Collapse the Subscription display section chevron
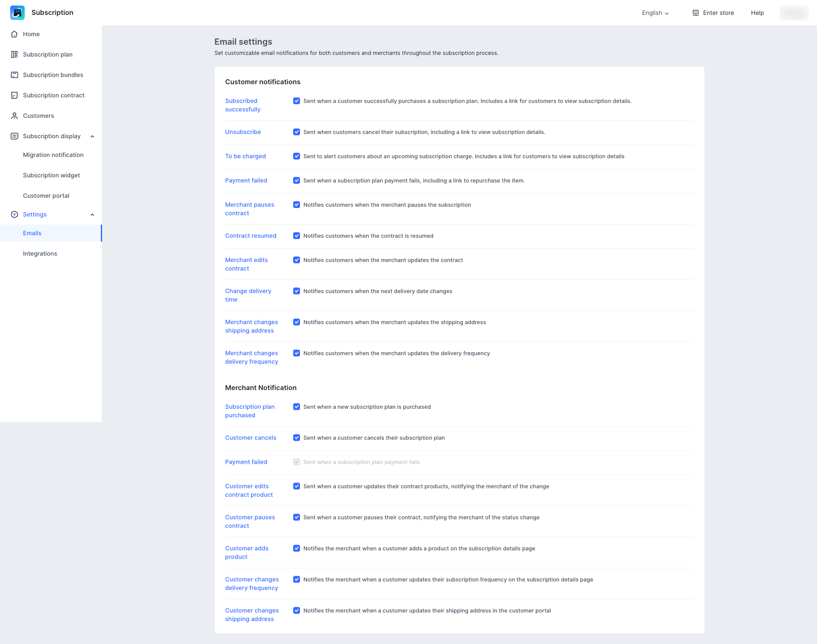 [x=92, y=136]
